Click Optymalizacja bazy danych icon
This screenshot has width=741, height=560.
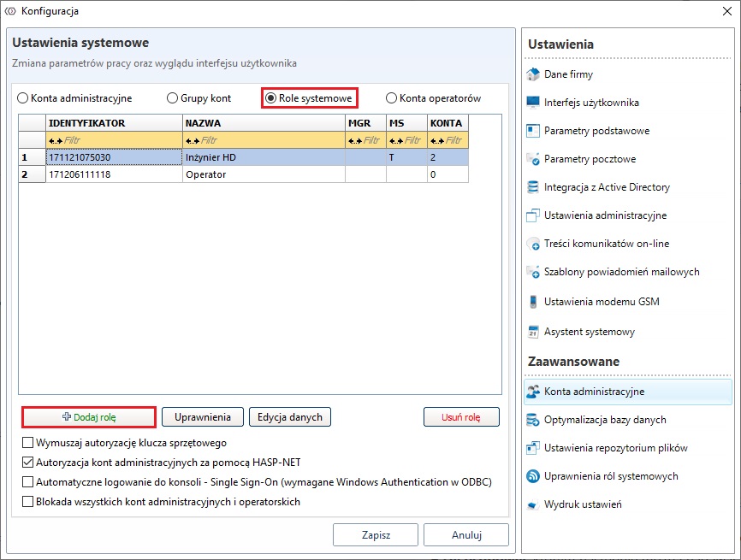coord(533,420)
